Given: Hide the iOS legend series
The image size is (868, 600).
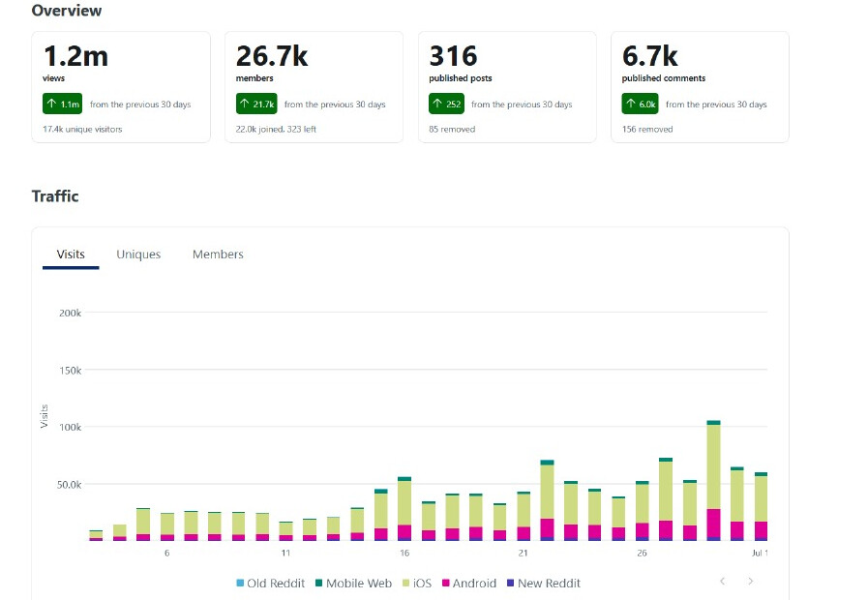Looking at the screenshot, I should point(416,583).
